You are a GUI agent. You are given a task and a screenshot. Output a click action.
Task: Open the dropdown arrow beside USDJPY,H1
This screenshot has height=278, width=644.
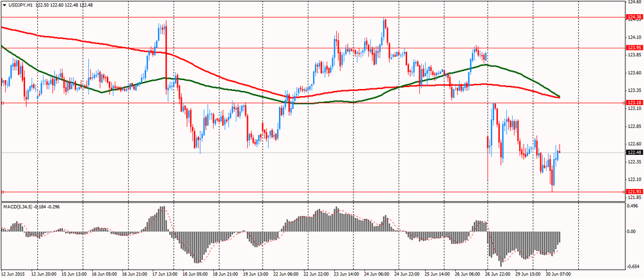tap(4, 5)
